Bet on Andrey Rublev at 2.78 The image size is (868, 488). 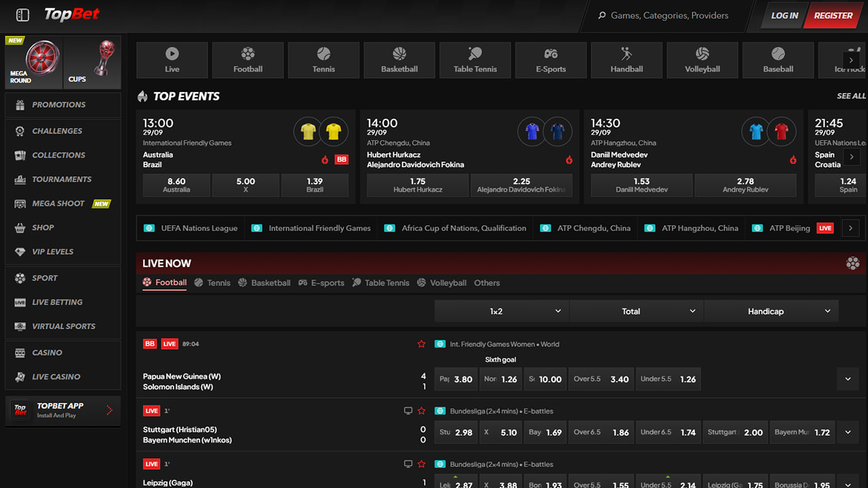(x=745, y=185)
